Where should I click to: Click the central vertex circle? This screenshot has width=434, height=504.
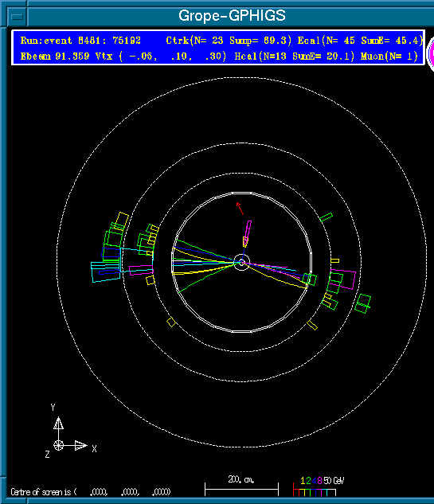click(x=241, y=263)
